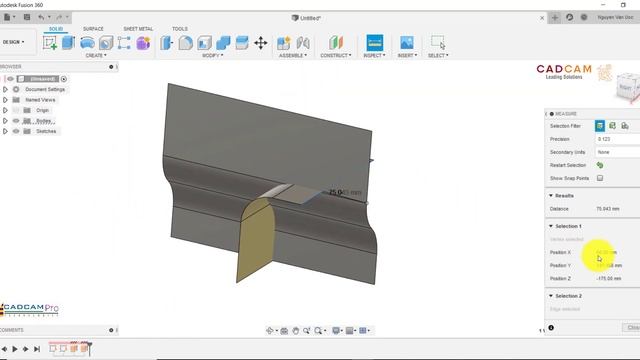Switch to the Surface tab
Image resolution: width=640 pixels, height=360 pixels.
(93, 29)
